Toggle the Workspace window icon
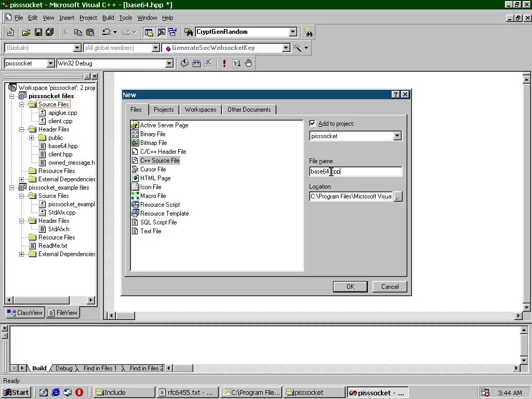 tap(149, 32)
